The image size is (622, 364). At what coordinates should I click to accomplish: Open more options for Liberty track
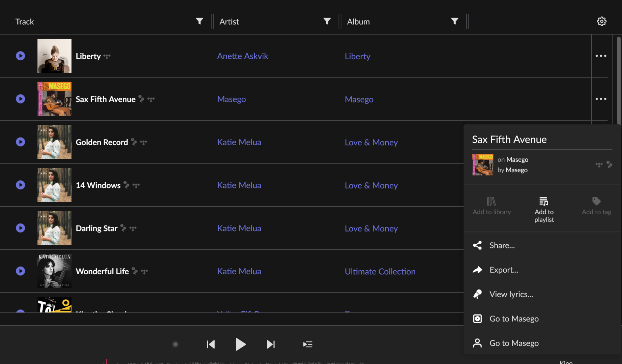pos(600,56)
